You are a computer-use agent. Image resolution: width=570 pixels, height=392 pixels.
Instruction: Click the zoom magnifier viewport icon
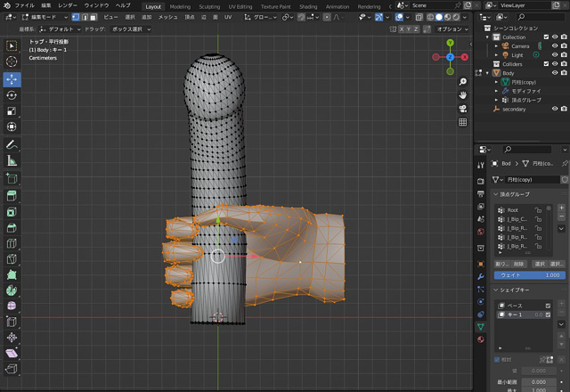[x=463, y=80]
